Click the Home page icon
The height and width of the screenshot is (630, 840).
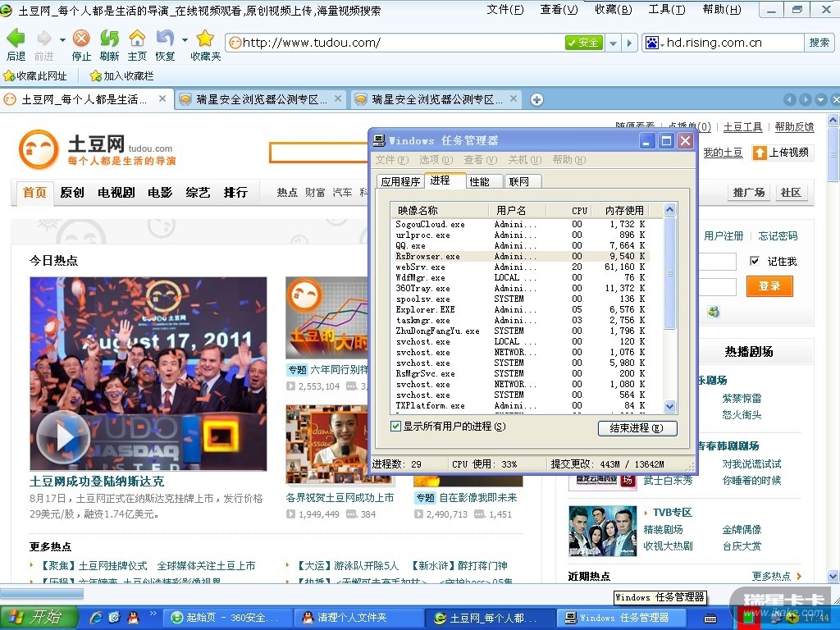[137, 38]
